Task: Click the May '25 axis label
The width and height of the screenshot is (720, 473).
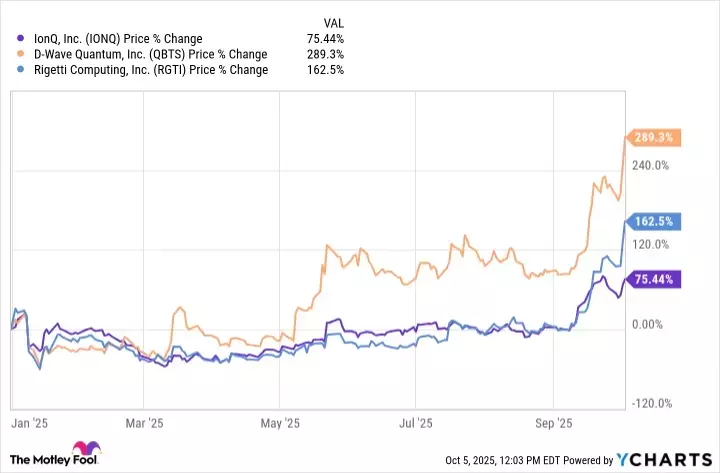Action: click(x=287, y=423)
